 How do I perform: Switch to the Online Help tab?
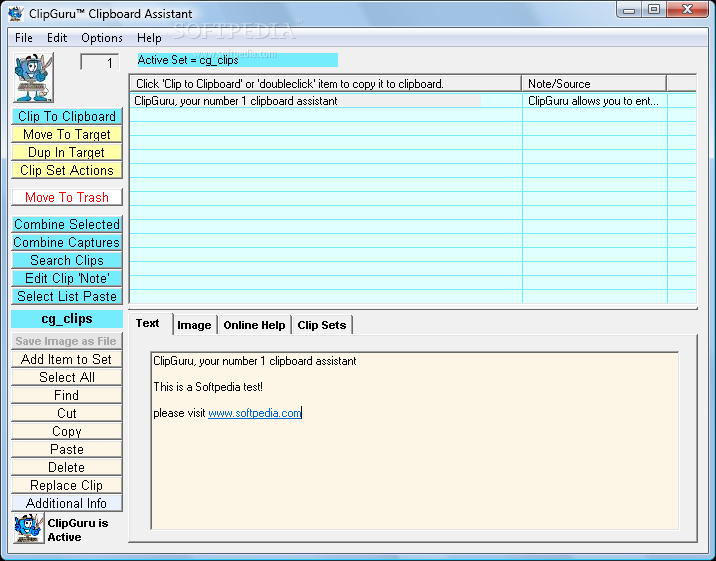(254, 325)
